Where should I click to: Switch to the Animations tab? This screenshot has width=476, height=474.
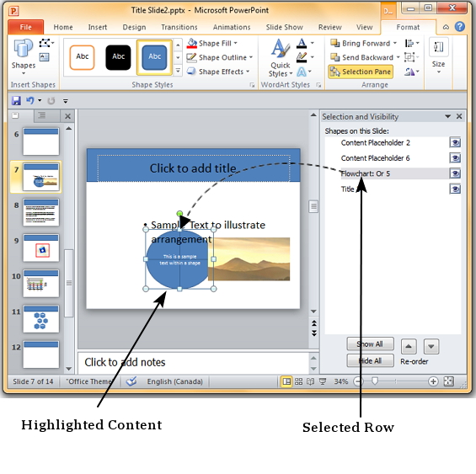click(x=232, y=27)
